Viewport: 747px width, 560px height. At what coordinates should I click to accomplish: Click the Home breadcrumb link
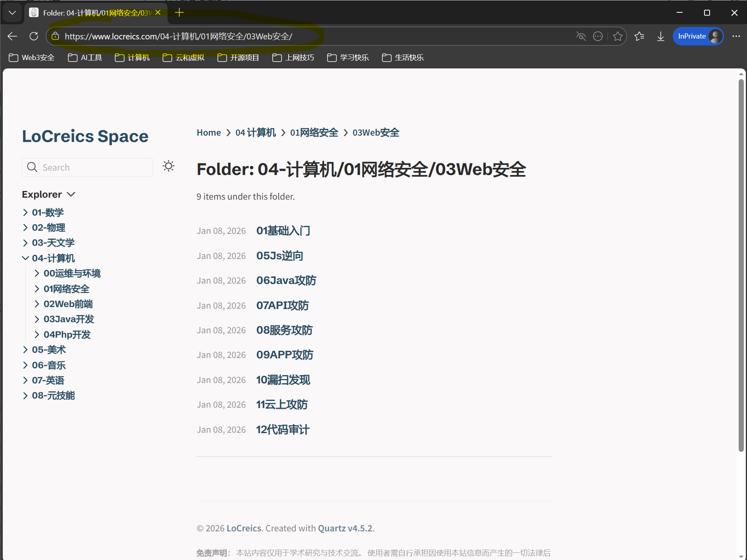point(209,132)
